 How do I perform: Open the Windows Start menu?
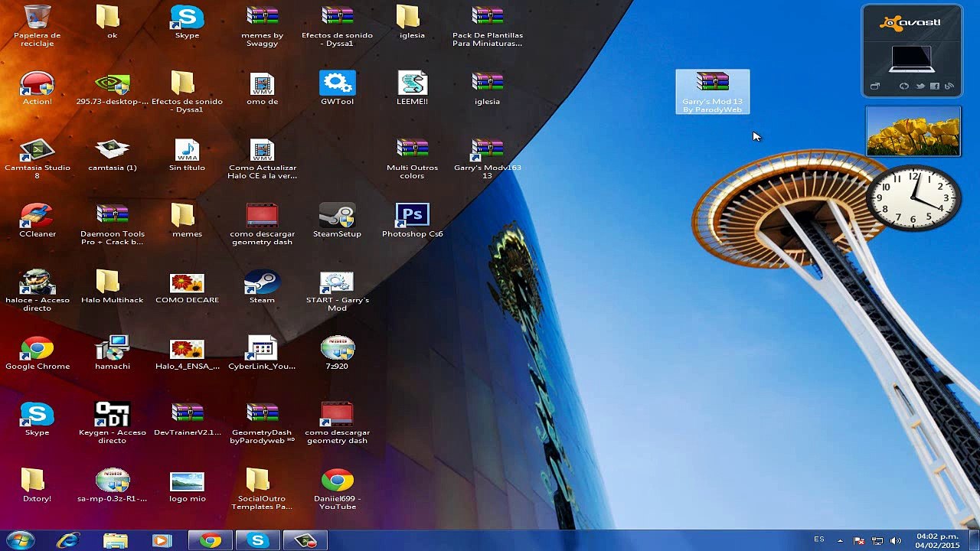[21, 540]
